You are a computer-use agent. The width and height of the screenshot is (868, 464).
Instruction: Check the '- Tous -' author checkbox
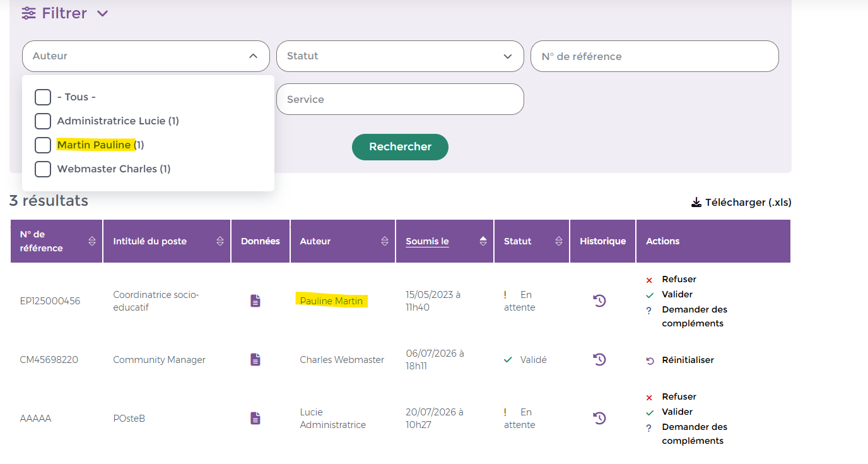[43, 97]
